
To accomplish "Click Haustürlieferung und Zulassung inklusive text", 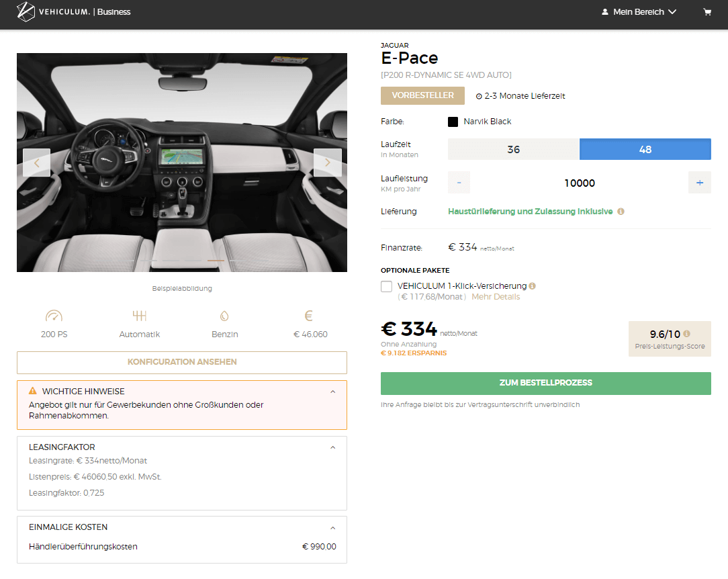I will 530,212.
